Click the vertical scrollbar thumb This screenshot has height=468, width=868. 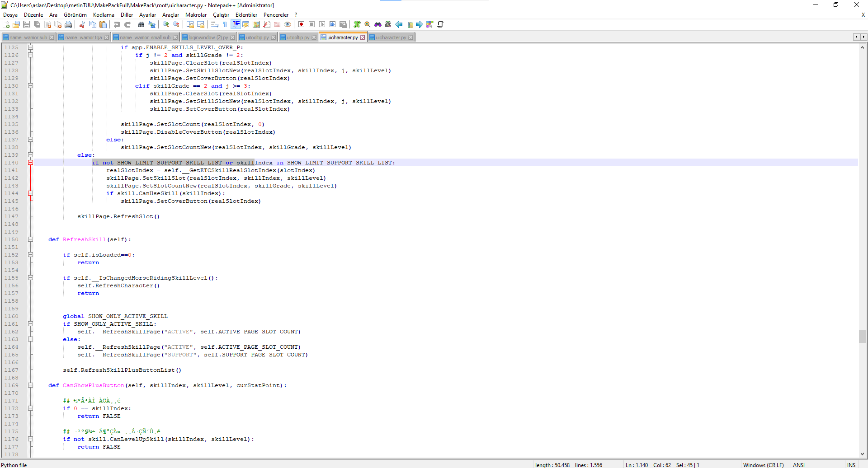tap(863, 336)
